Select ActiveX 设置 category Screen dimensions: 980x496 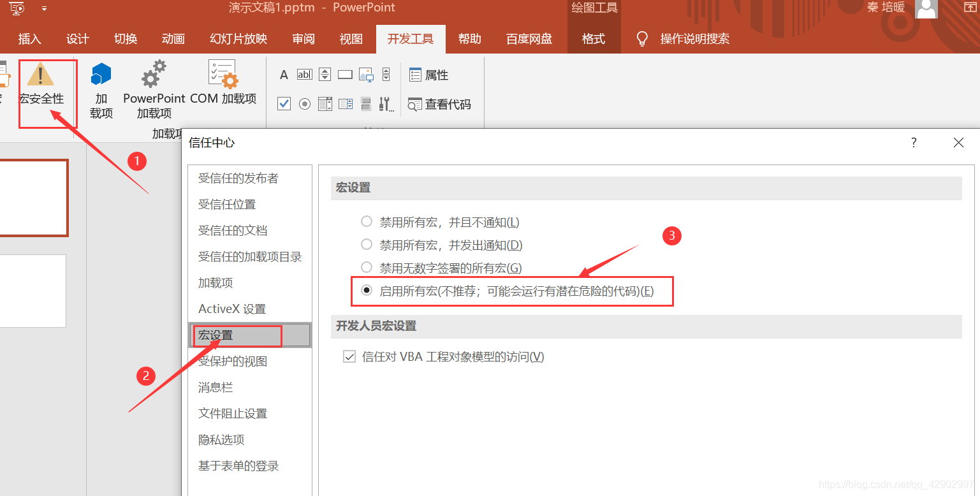tap(249, 309)
